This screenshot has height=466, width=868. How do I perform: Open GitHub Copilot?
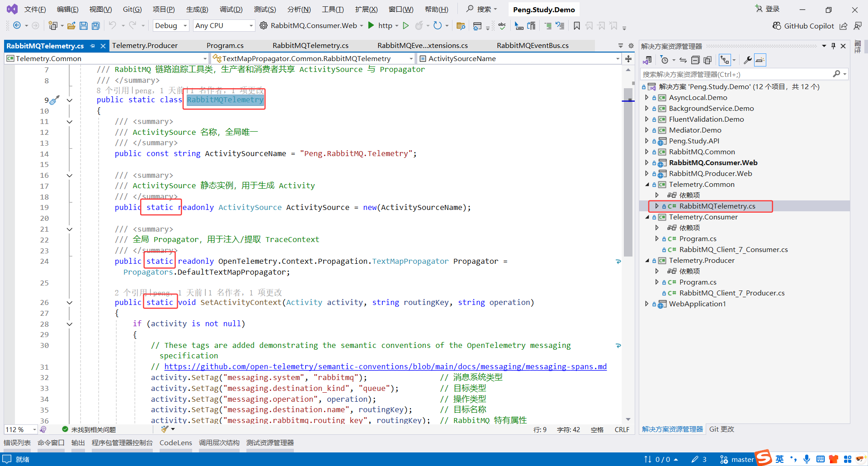tap(803, 26)
